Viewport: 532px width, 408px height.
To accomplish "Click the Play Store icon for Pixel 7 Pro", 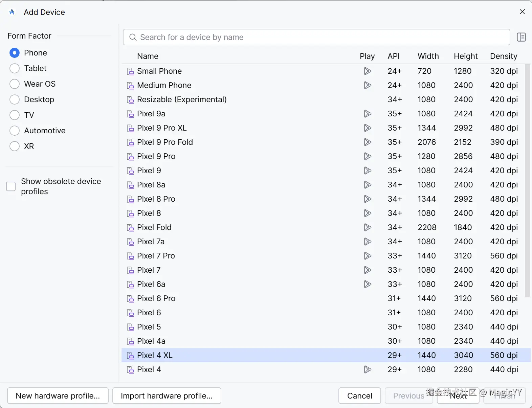I will pos(368,256).
